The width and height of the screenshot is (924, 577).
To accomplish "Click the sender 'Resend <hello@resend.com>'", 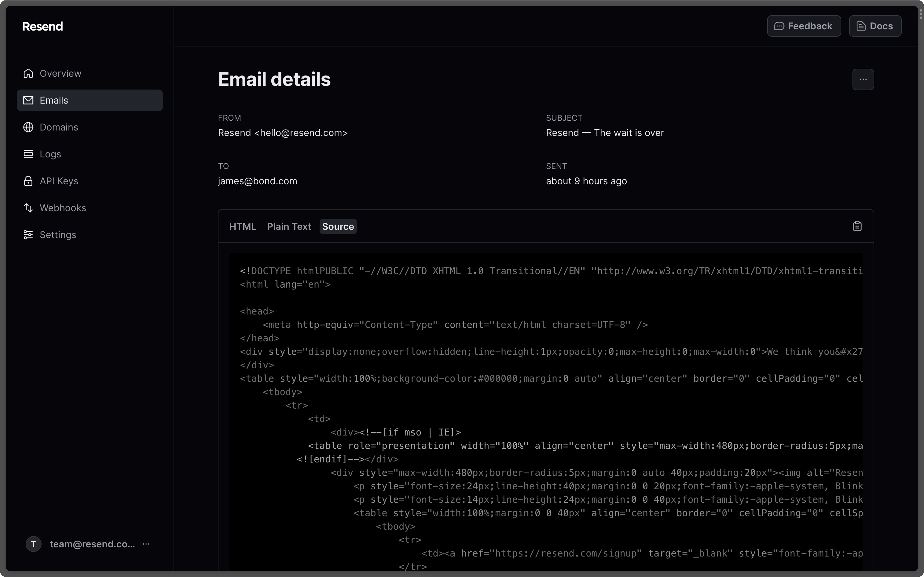I will click(283, 133).
